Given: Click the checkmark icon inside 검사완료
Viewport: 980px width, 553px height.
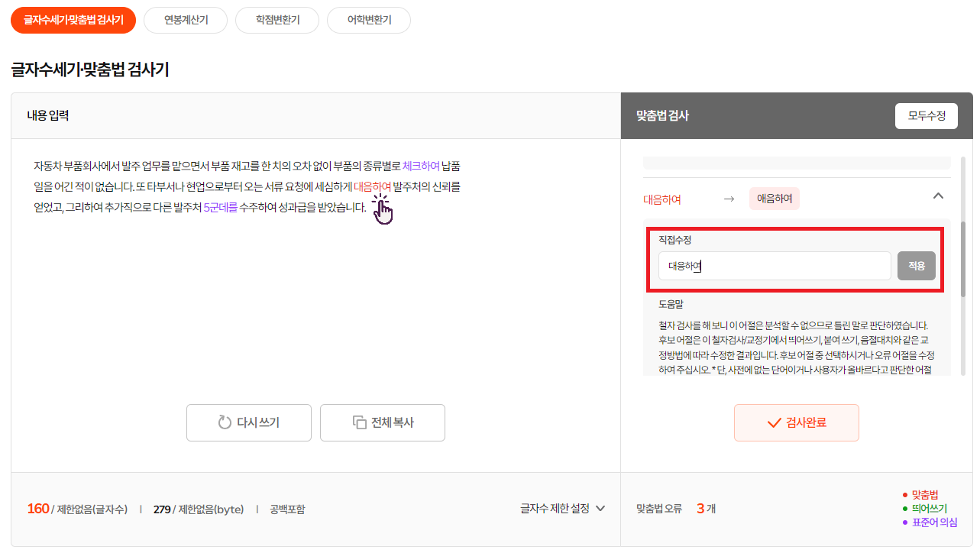Looking at the screenshot, I should tap(775, 422).
